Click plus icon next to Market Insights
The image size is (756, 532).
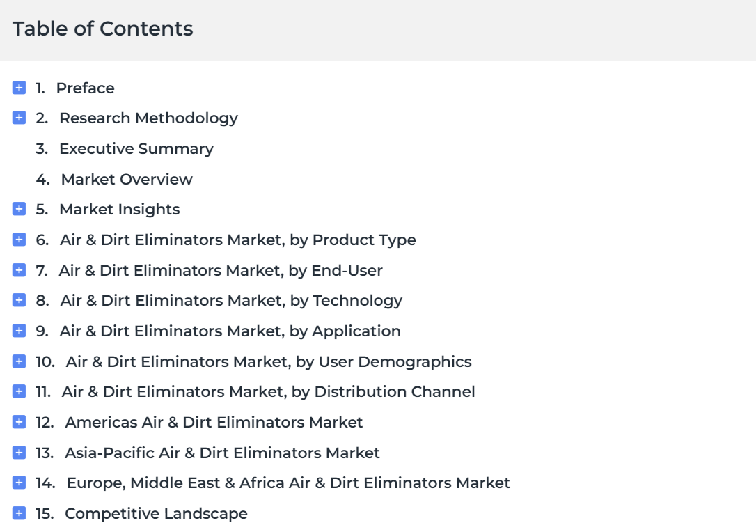tap(19, 209)
